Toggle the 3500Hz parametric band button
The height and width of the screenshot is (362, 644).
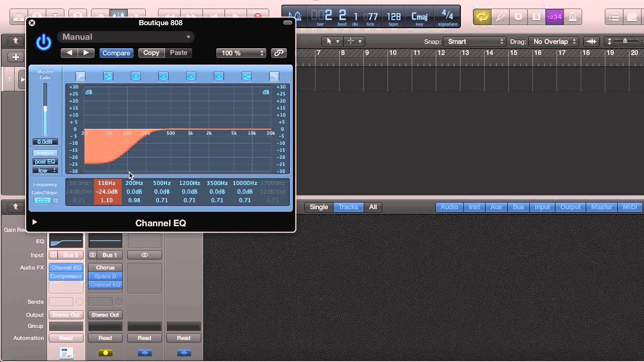(219, 76)
